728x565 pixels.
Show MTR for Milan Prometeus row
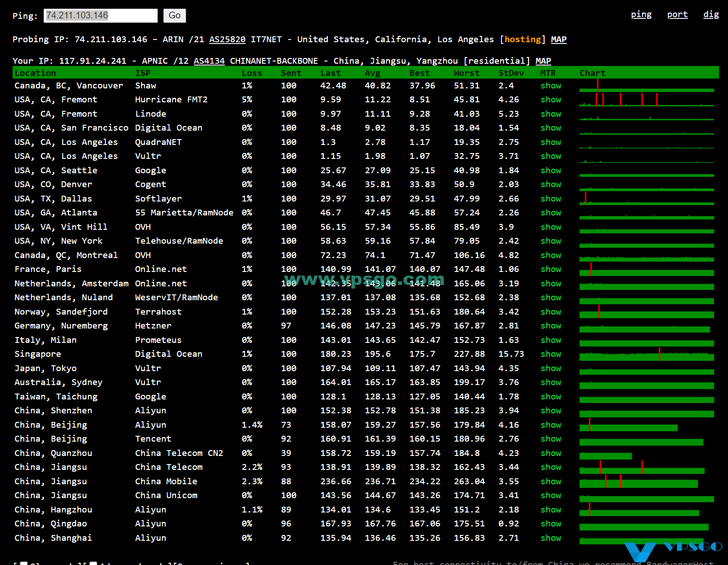(551, 340)
